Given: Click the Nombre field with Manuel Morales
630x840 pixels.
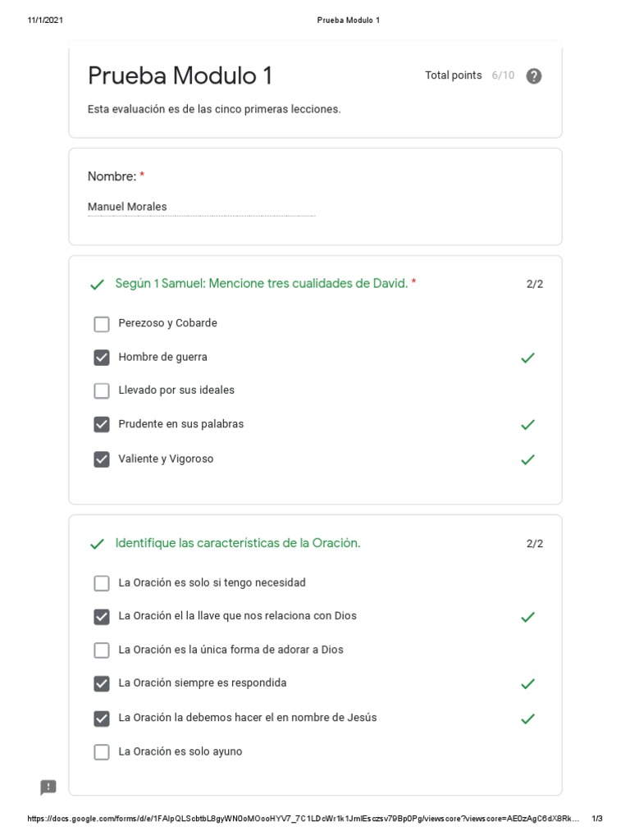Looking at the screenshot, I should (x=201, y=208).
